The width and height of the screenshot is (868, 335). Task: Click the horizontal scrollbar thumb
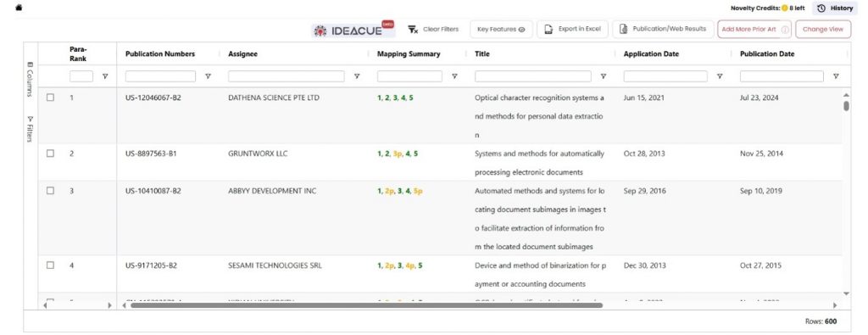(366, 305)
